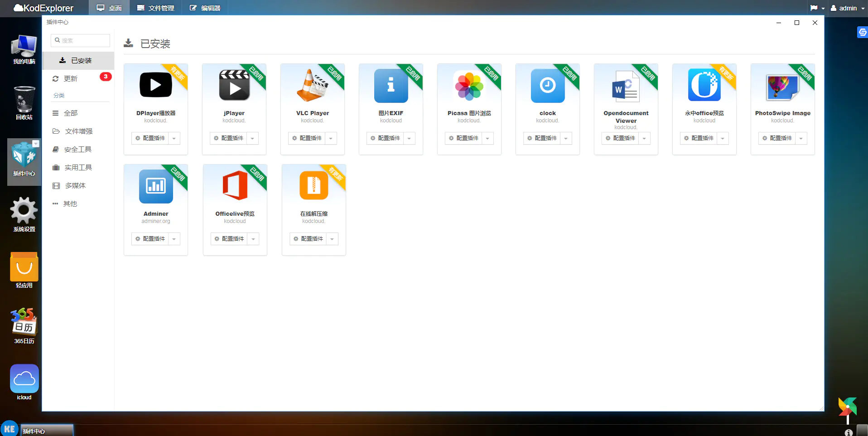This screenshot has height=436, width=868.
Task: Open the admin user dropdown menu
Action: click(x=848, y=8)
